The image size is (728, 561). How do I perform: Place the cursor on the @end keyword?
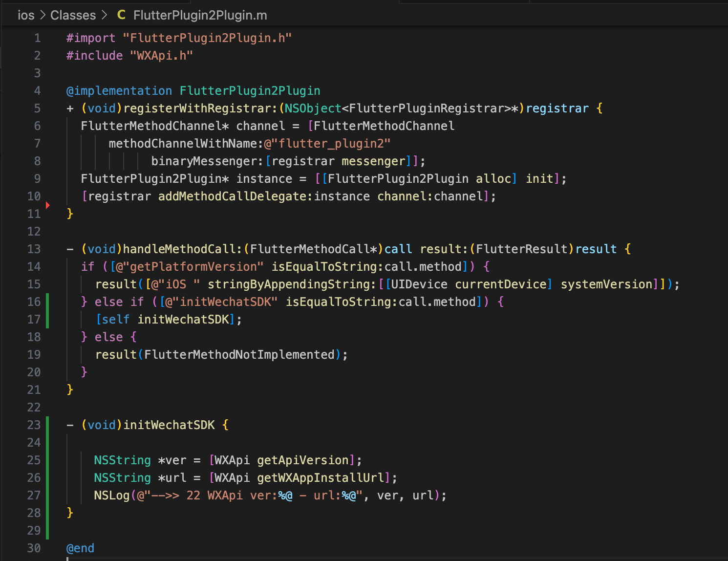(80, 548)
